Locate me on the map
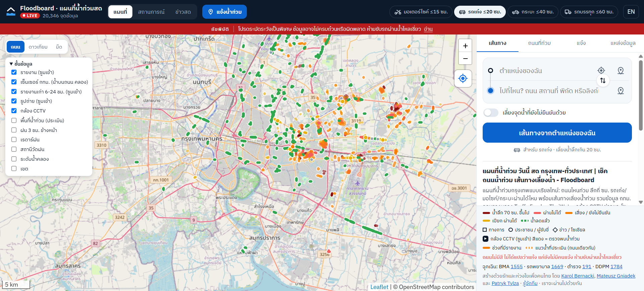This screenshot has width=644, height=291. point(463,78)
